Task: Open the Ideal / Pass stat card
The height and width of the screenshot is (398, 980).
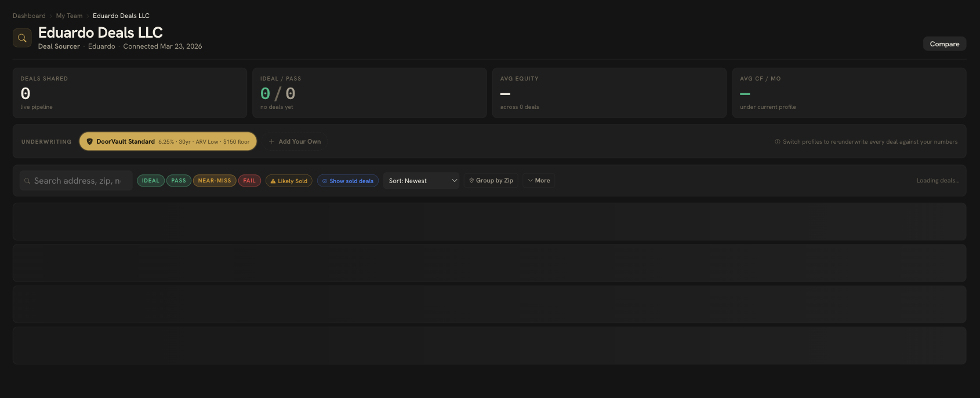Action: (x=369, y=93)
